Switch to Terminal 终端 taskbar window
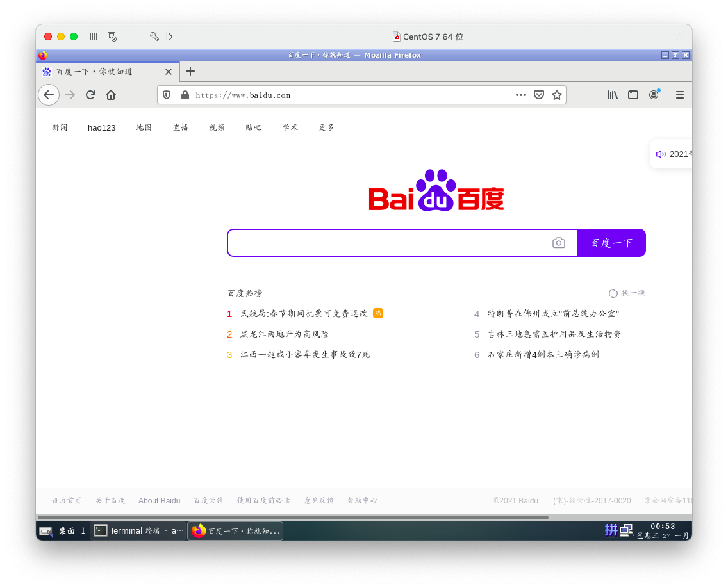Viewport: 728px width, 588px height. click(139, 531)
